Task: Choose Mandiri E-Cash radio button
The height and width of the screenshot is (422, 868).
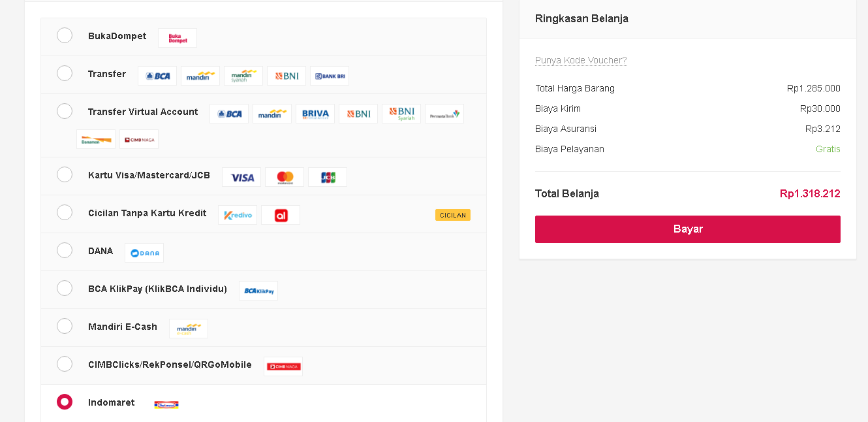Action: click(x=65, y=326)
